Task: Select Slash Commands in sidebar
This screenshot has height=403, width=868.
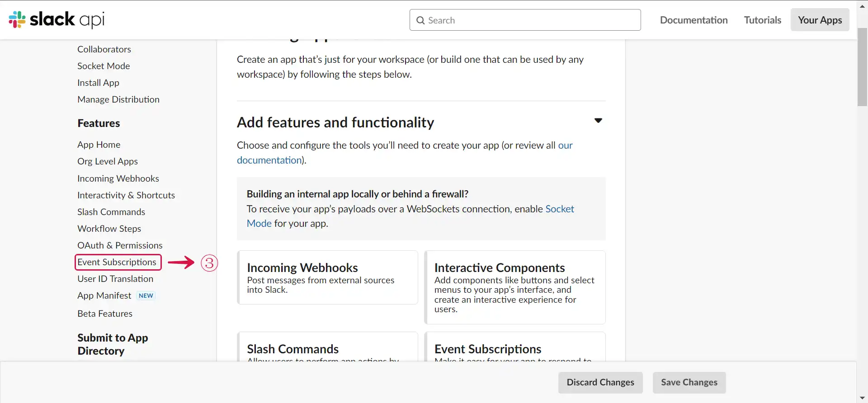Action: coord(111,212)
